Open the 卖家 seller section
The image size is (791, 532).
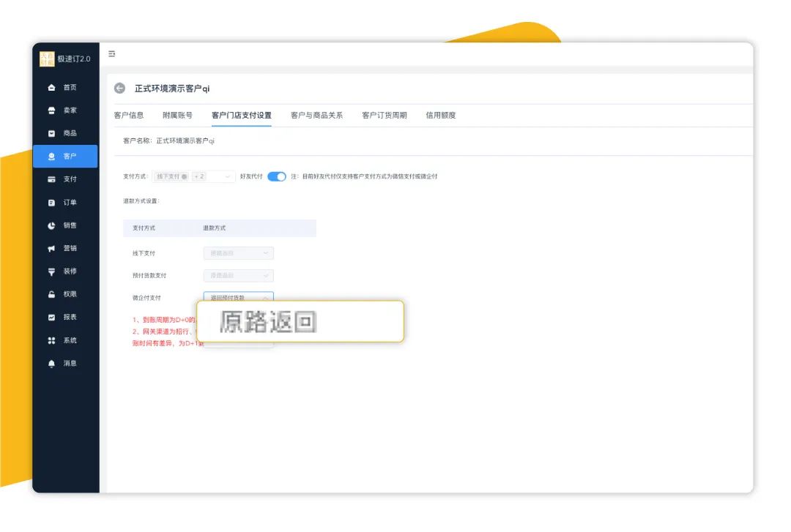click(65, 110)
